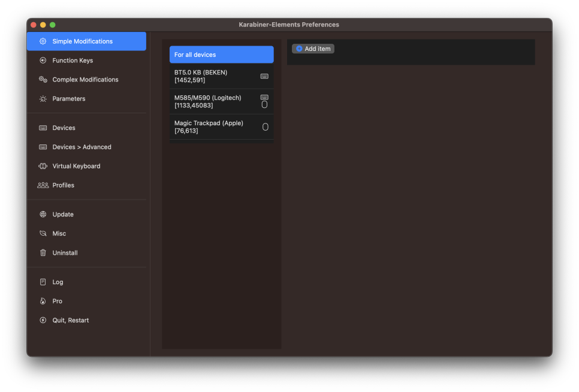Click the Profiles people icon

coord(43,185)
